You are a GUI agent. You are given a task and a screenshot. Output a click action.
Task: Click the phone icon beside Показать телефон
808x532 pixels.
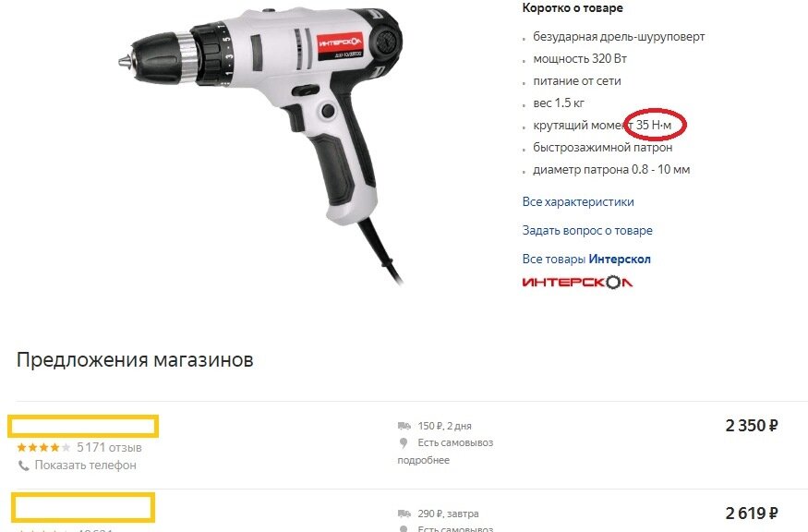tap(24, 465)
